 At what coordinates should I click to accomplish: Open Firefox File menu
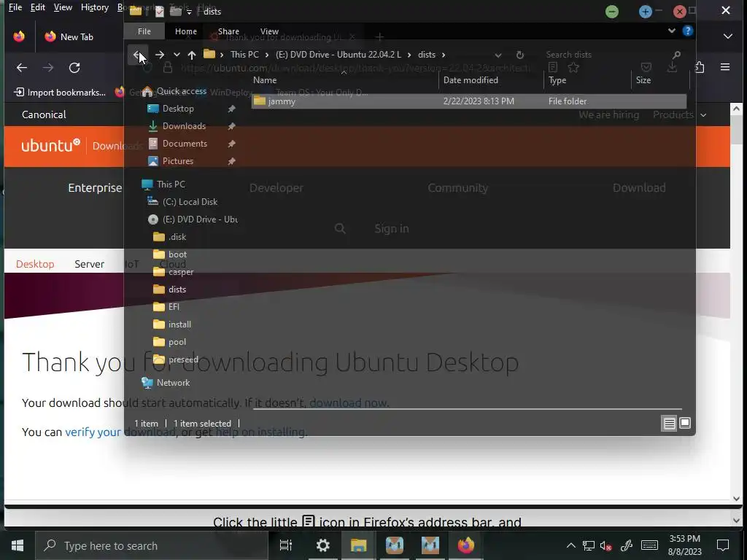(x=15, y=7)
